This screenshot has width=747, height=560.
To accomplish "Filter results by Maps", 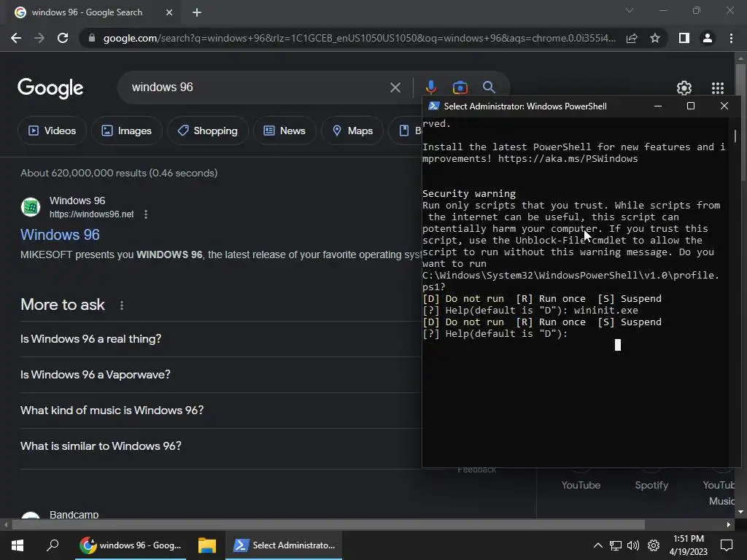I will coord(352,131).
